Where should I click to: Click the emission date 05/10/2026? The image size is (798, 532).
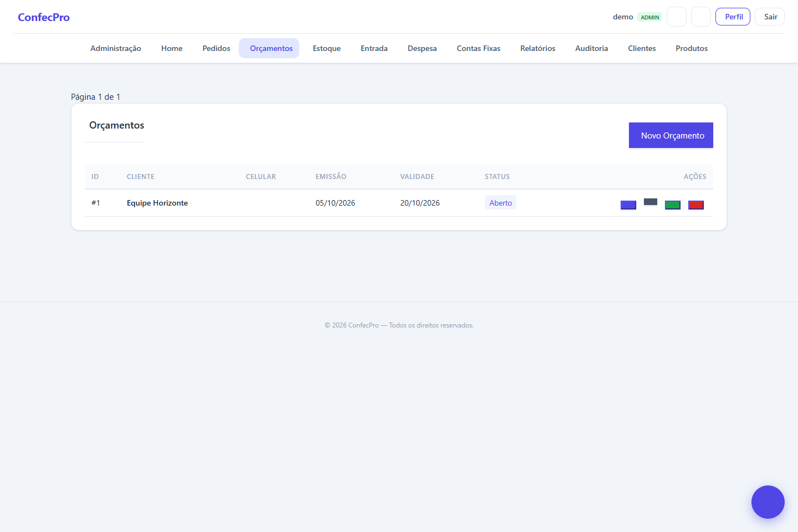(335, 203)
